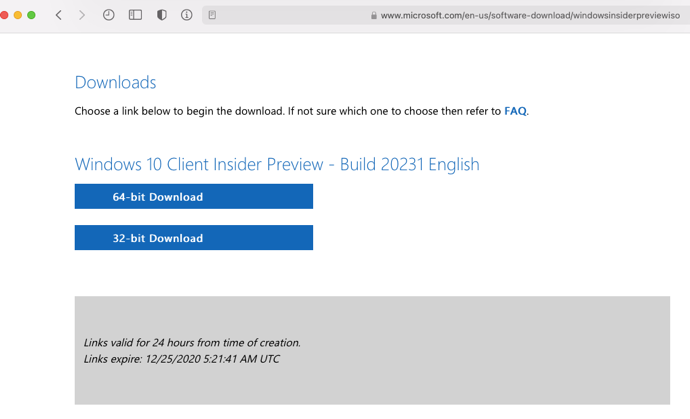Click the 'Links valid for 24 hours' text
The image size is (690, 419).
click(x=192, y=342)
